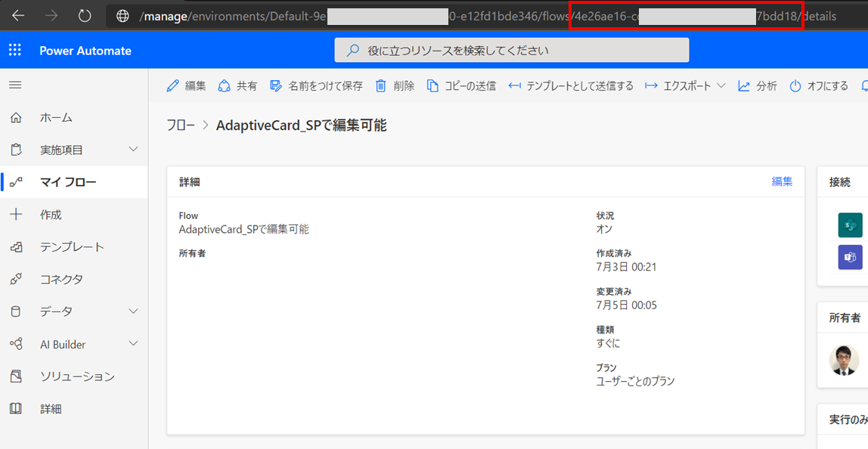
Task: Click フロー breadcrumb link
Action: (x=181, y=125)
